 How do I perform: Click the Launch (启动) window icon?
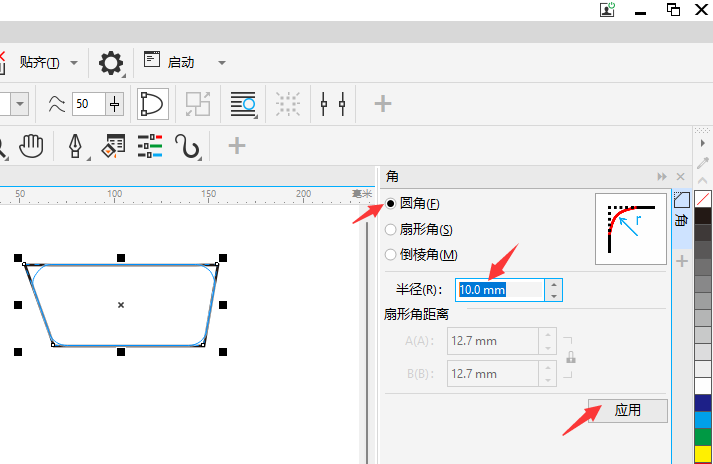pos(152,60)
